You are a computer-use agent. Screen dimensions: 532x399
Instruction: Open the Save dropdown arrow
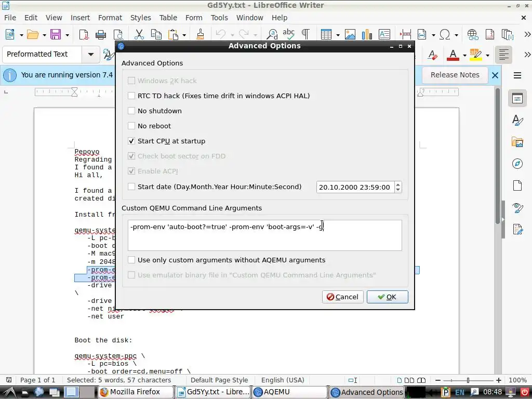[x=67, y=35]
